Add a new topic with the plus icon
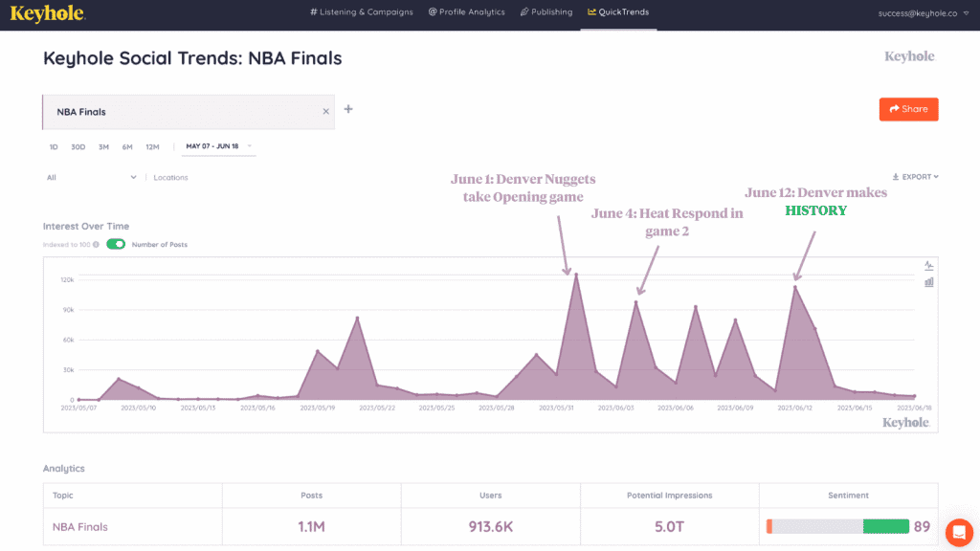The height and width of the screenshot is (551, 980). (348, 109)
